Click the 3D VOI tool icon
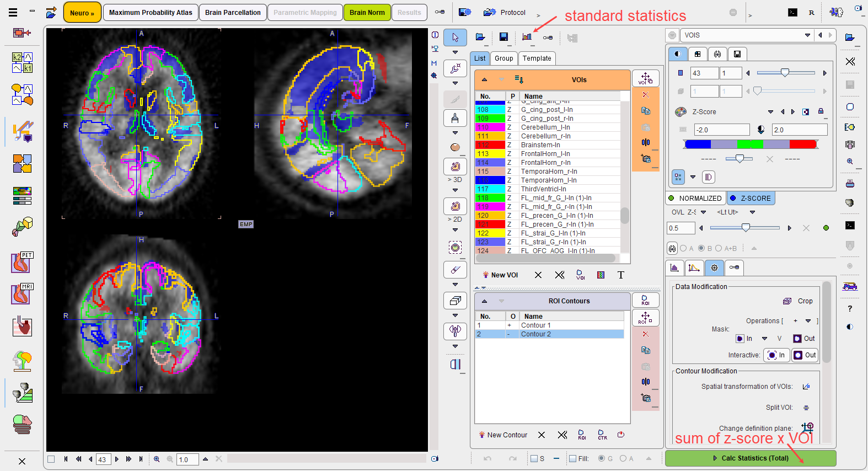Viewport: 868px width, 471px height. [455, 166]
